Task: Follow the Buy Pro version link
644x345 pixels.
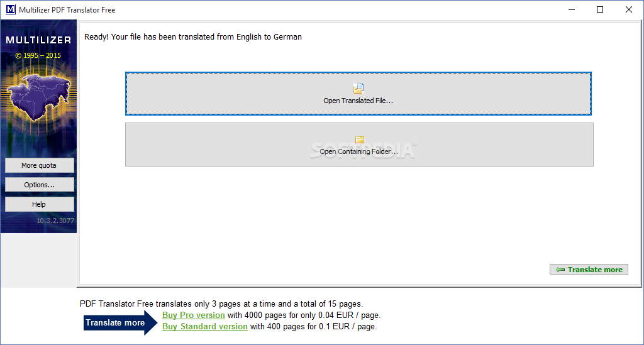Action: 194,315
